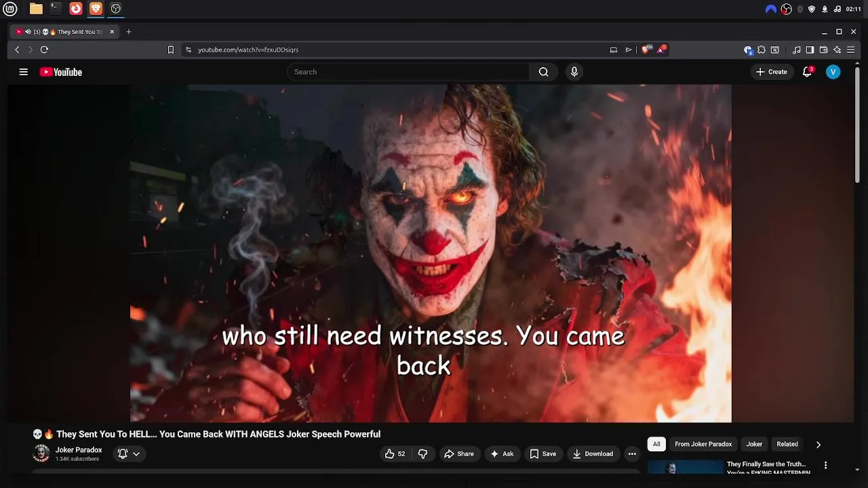This screenshot has width=868, height=488.
Task: Select the Joker filter chip
Action: point(754,444)
